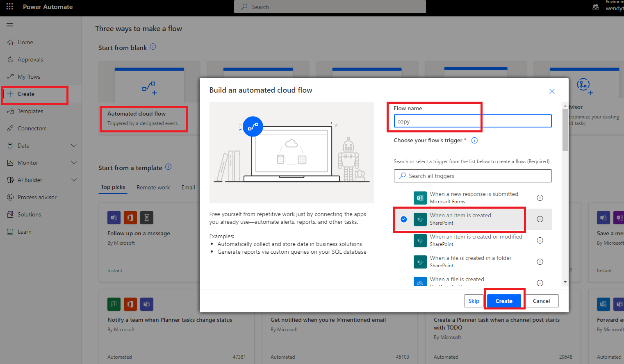Click info icon next to Choose your flow's trigger

(474, 140)
